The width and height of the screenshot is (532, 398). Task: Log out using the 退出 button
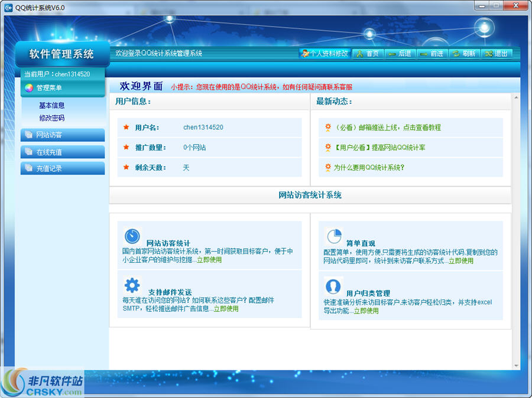497,54
